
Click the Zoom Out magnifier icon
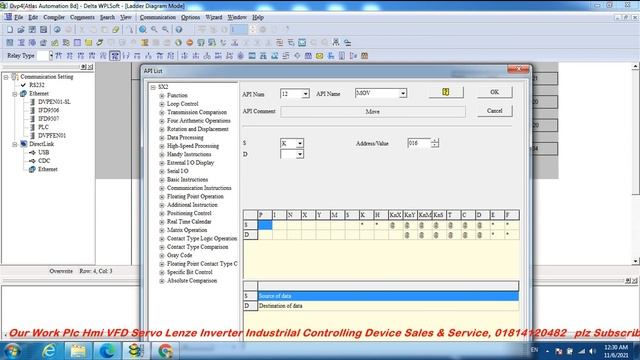pyautogui.click(x=165, y=29)
